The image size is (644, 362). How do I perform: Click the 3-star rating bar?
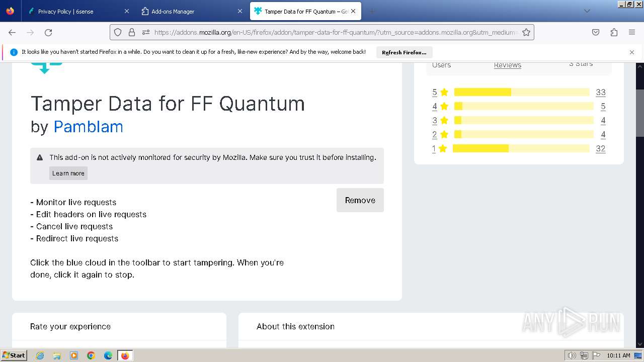coord(524,120)
